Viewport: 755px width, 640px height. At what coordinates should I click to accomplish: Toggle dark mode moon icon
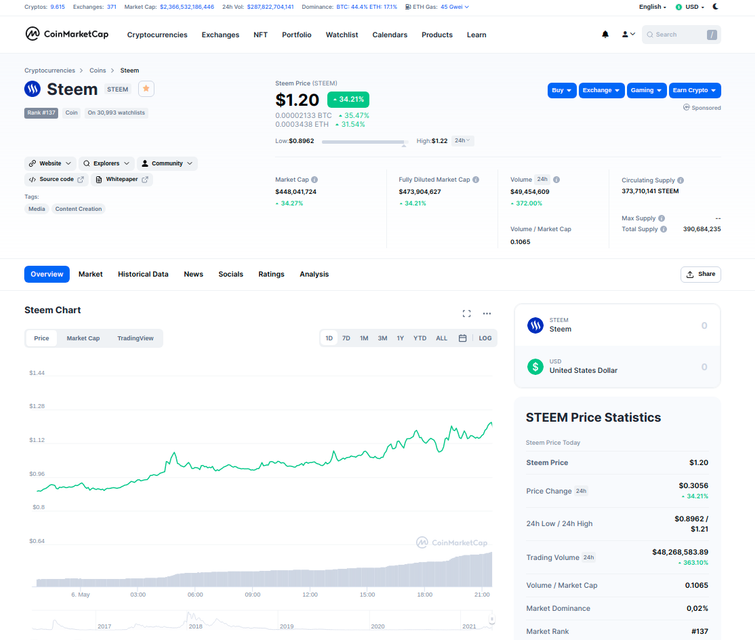[716, 7]
